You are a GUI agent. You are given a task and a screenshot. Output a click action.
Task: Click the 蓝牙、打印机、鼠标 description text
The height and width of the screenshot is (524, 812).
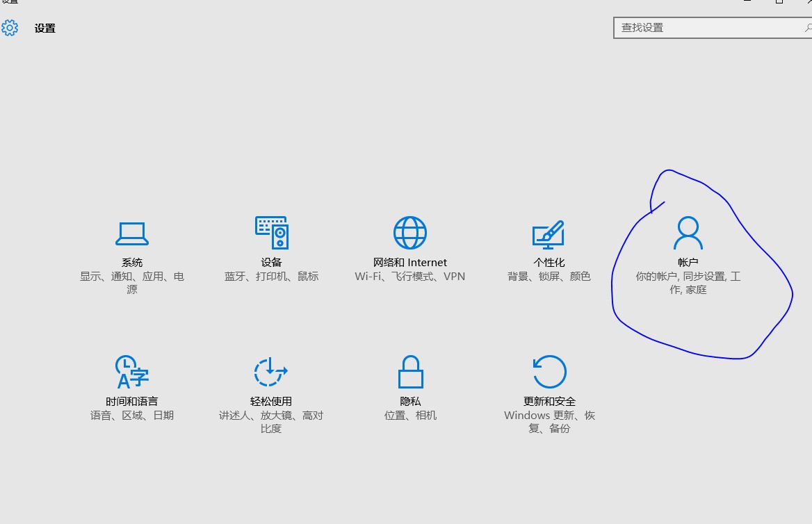[x=271, y=277]
